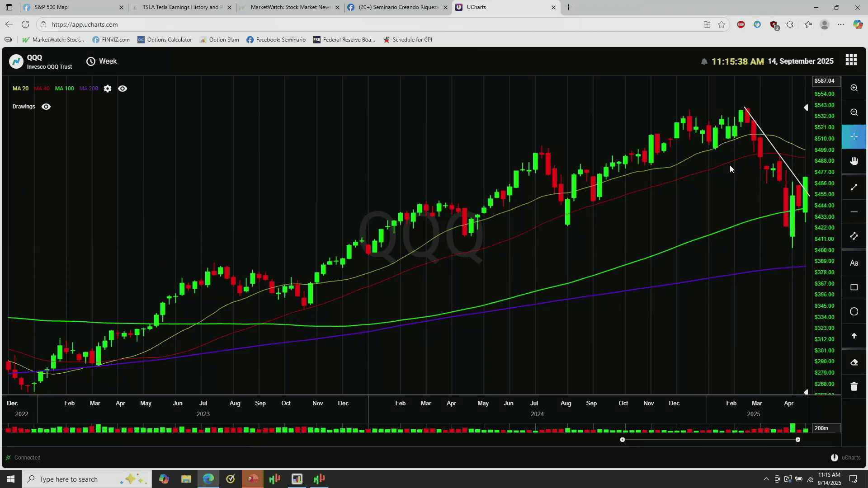Click the zoom out magnifier icon
Image resolution: width=868 pixels, height=488 pixels.
854,113
